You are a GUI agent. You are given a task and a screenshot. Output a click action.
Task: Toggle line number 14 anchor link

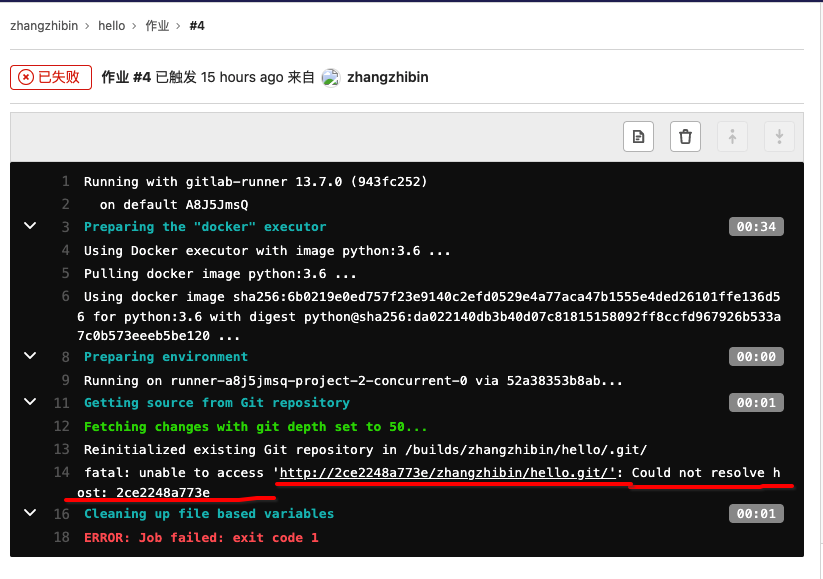pos(62,473)
